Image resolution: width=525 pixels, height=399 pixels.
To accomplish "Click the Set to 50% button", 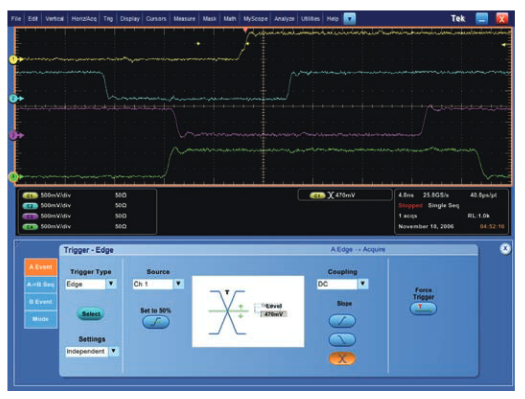I will click(x=156, y=322).
